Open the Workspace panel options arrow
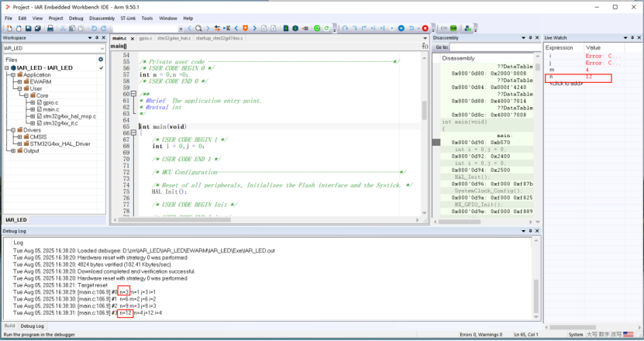Viewport: 644px width, 341px height. click(90, 38)
